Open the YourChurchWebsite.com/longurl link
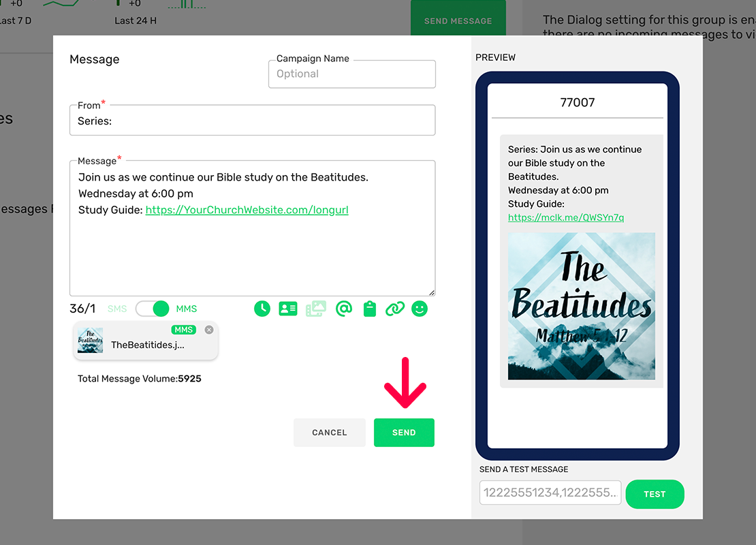 [x=247, y=209]
